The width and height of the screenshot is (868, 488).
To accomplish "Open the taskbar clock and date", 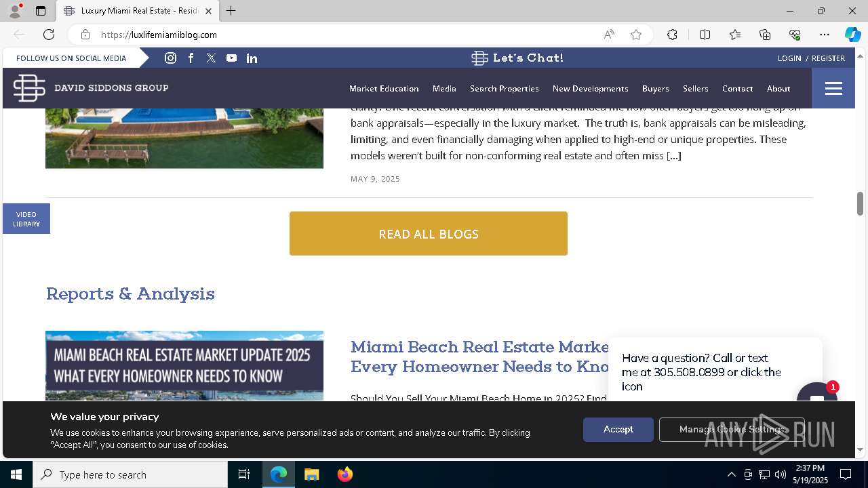I will (810, 474).
